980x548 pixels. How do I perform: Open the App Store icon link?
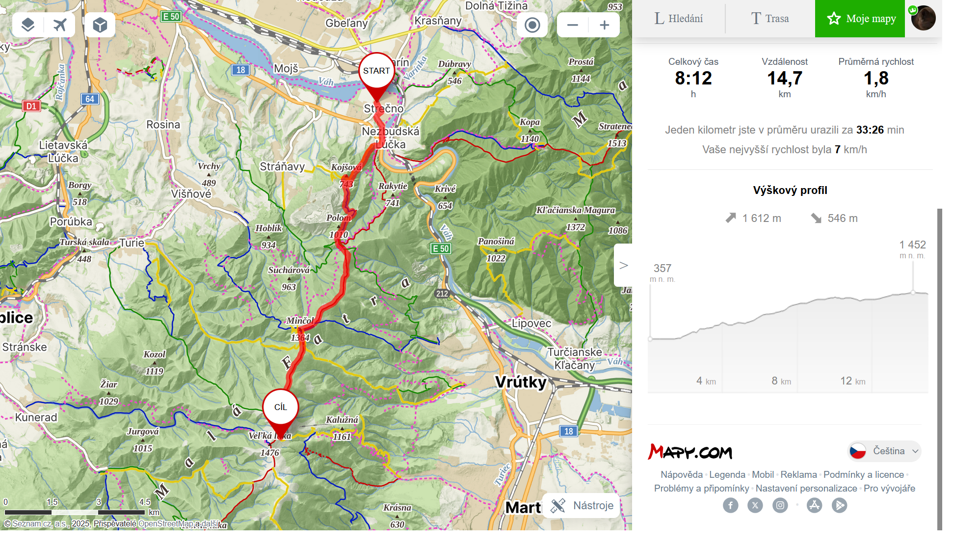pos(814,505)
